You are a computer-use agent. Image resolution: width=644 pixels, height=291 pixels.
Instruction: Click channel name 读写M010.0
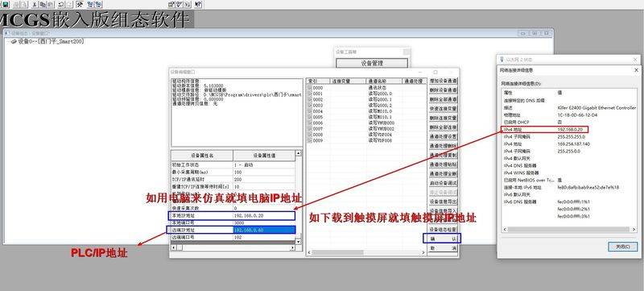coord(380,111)
